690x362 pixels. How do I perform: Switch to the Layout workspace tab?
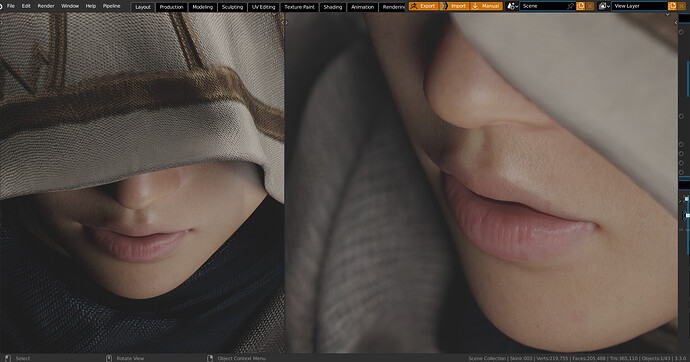click(143, 7)
